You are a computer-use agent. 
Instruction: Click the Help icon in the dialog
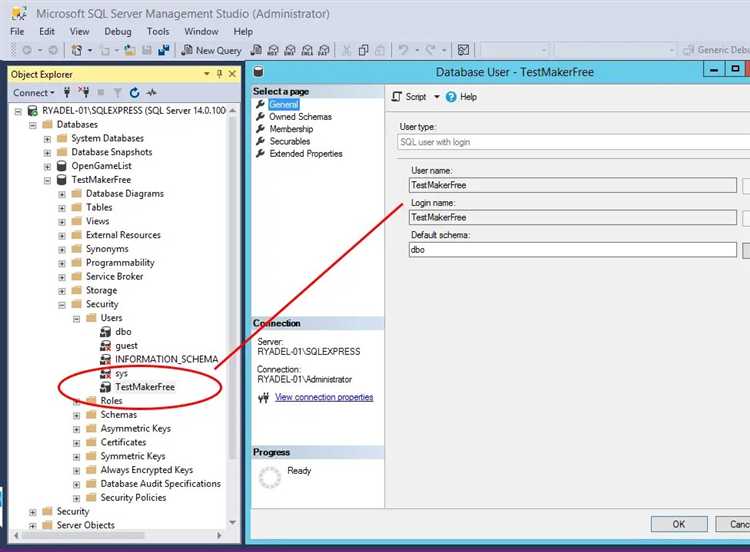(451, 97)
